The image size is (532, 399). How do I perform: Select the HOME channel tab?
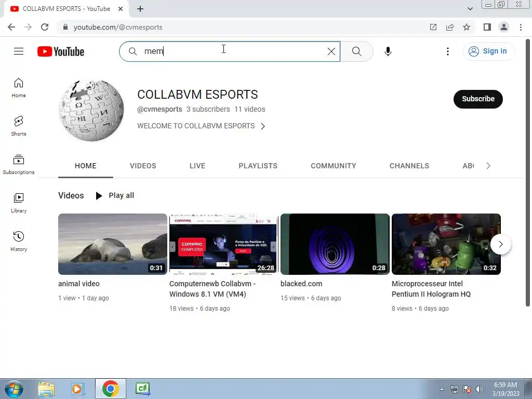[86, 166]
